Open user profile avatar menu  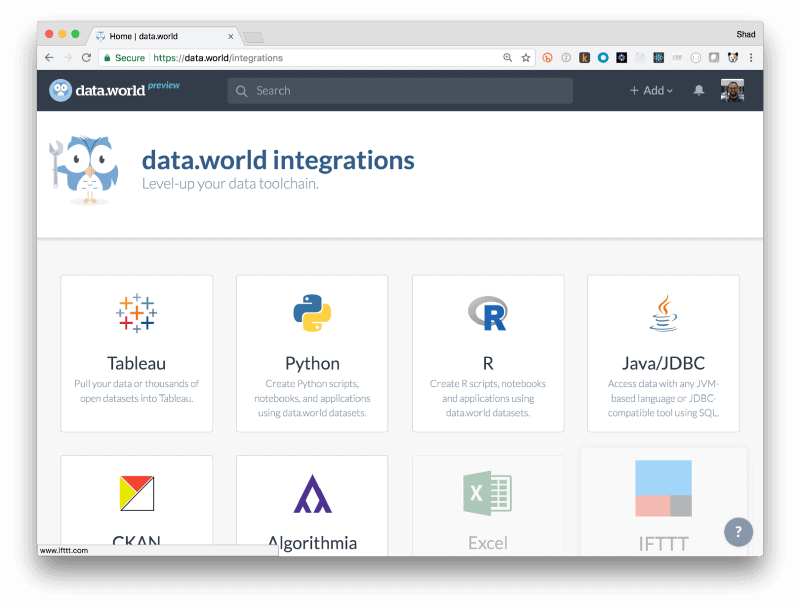pos(732,90)
